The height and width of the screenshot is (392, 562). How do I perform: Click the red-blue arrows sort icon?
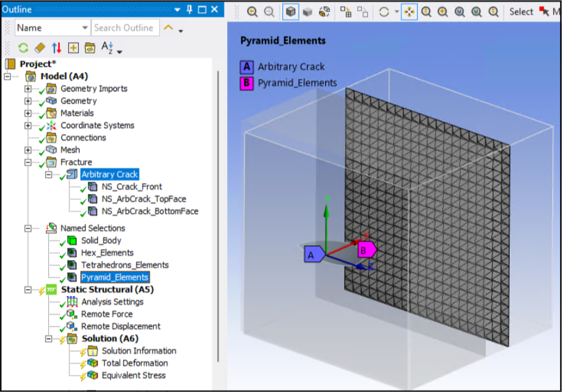(x=56, y=48)
